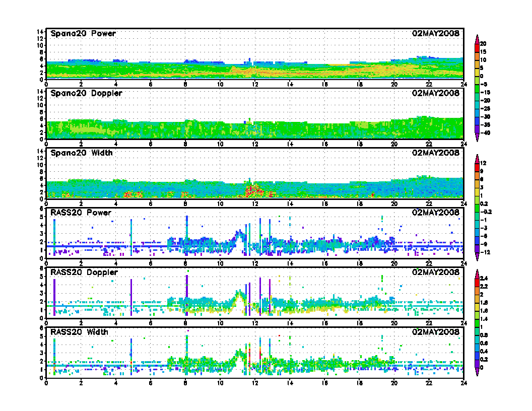This screenshot has width=532, height=411.
Task: Click the lower purple arrow of the bottom colorbar
Action: (x=477, y=372)
